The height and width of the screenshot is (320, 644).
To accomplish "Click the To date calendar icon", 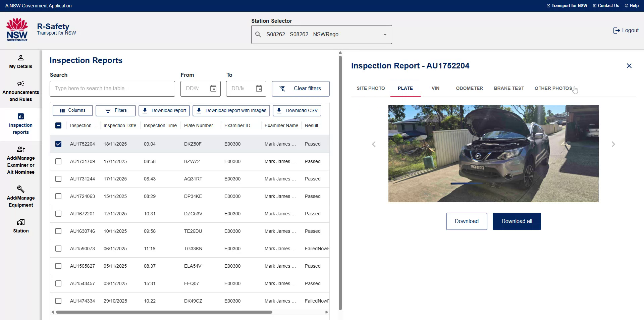I will [259, 89].
